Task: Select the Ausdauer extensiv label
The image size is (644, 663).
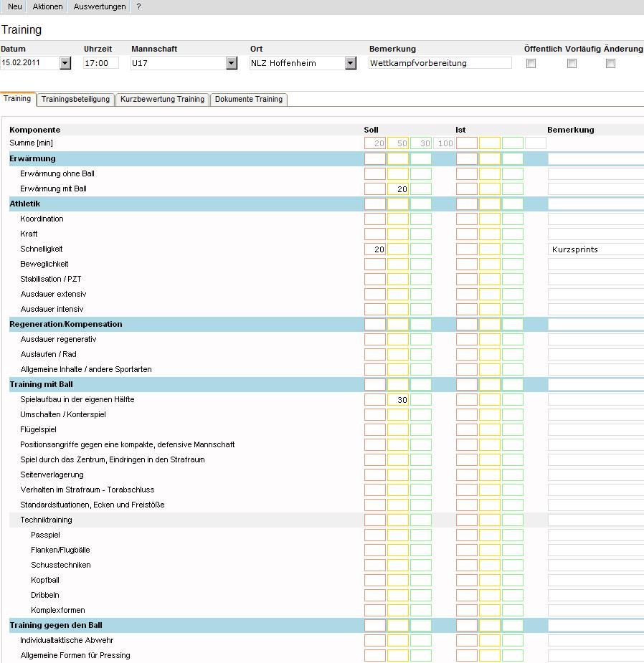Action: (53, 295)
